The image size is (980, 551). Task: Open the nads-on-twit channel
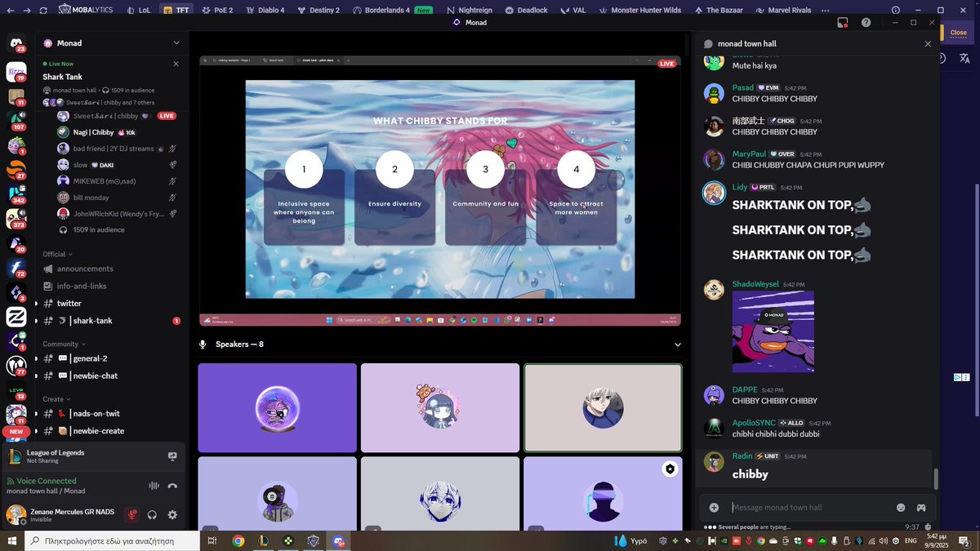pyautogui.click(x=113, y=414)
